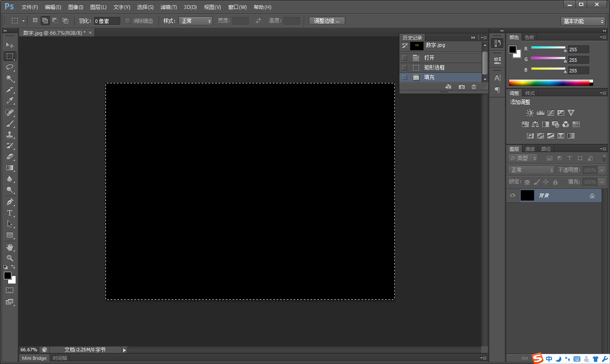610x364 pixels.
Task: Select the History Brush tool
Action: pos(10,146)
